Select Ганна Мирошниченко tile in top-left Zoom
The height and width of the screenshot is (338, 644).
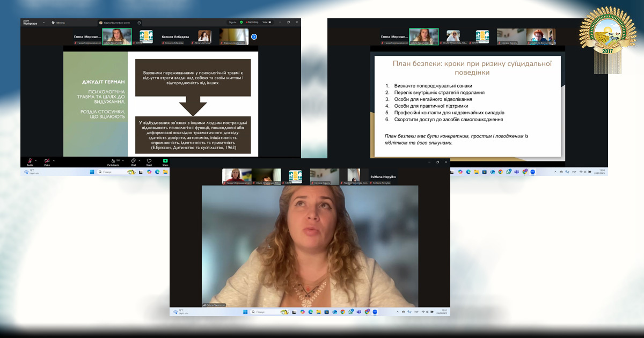click(x=87, y=36)
